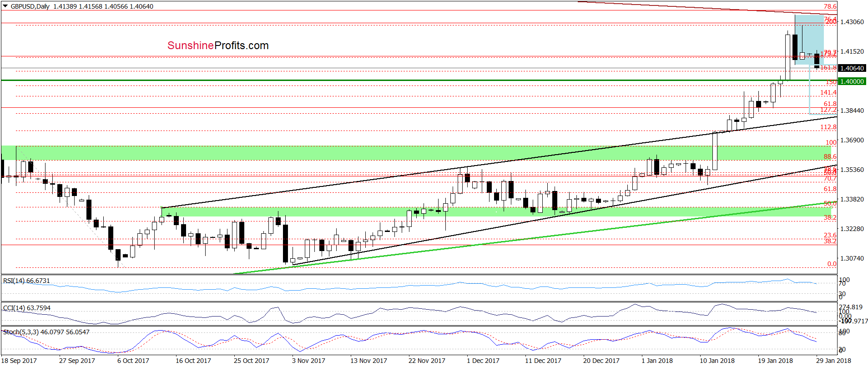Select the 10 Jan 2018 date label
The width and height of the screenshot is (868, 367).
coord(717,361)
